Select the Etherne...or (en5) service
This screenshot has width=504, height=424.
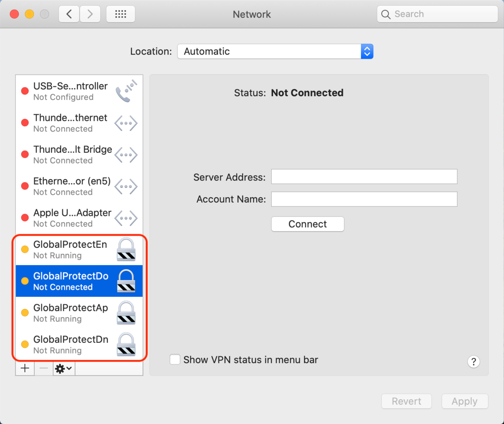tap(79, 186)
